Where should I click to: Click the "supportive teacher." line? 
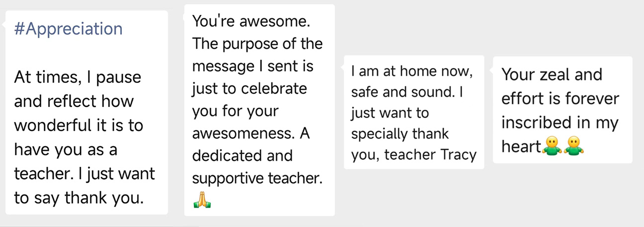257,179
